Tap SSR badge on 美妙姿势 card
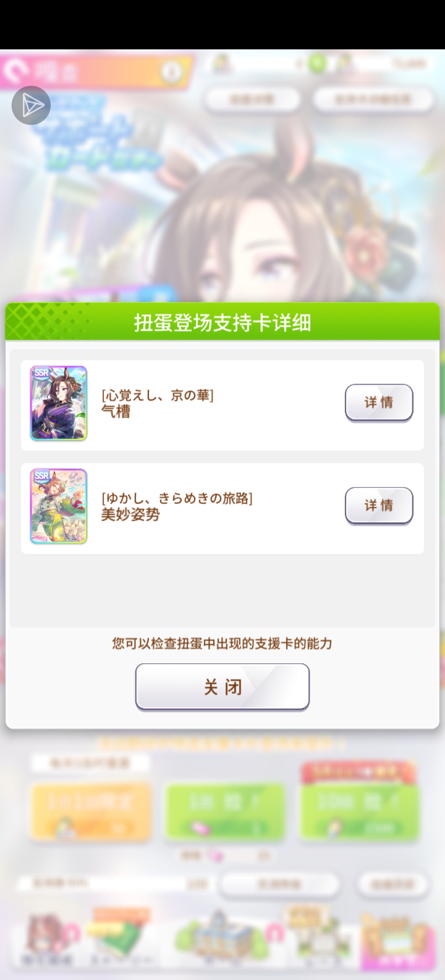 point(41,475)
